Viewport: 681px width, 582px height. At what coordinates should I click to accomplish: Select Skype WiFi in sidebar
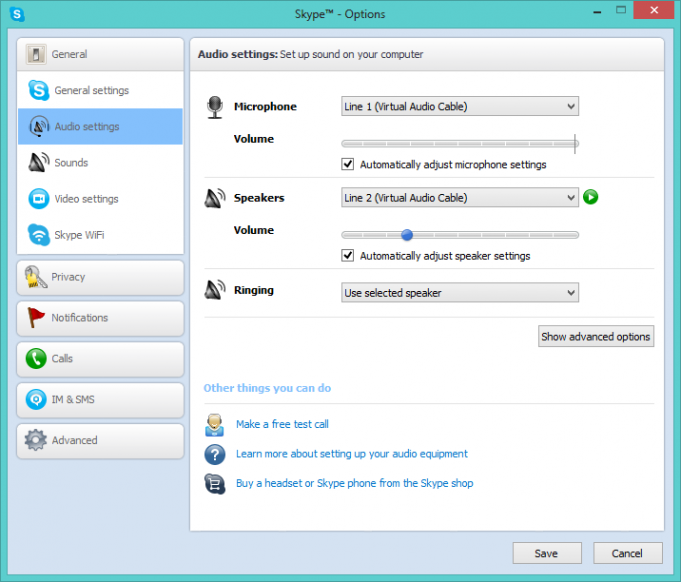click(100, 235)
